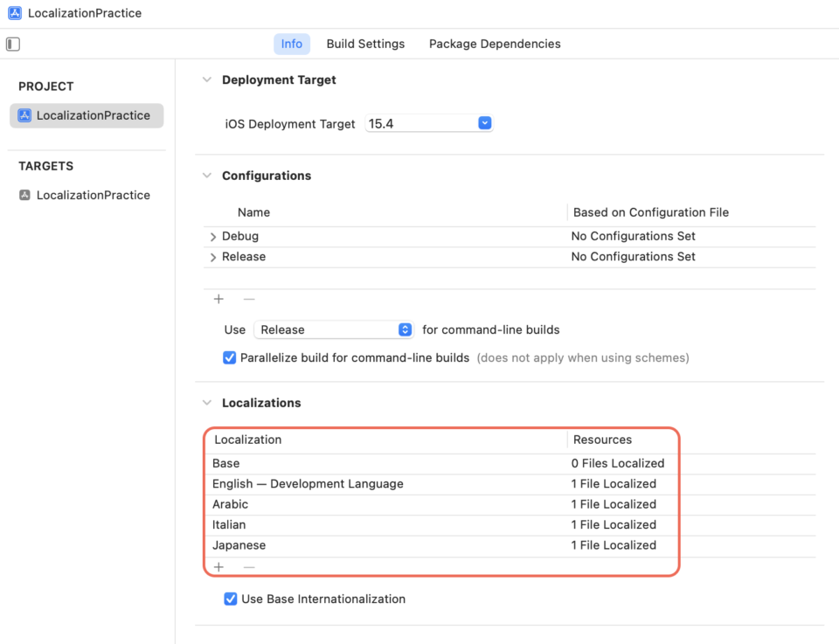Image resolution: width=839 pixels, height=644 pixels.
Task: Select the LocalizationPractice project icon under PROJECT
Action: [x=24, y=114]
